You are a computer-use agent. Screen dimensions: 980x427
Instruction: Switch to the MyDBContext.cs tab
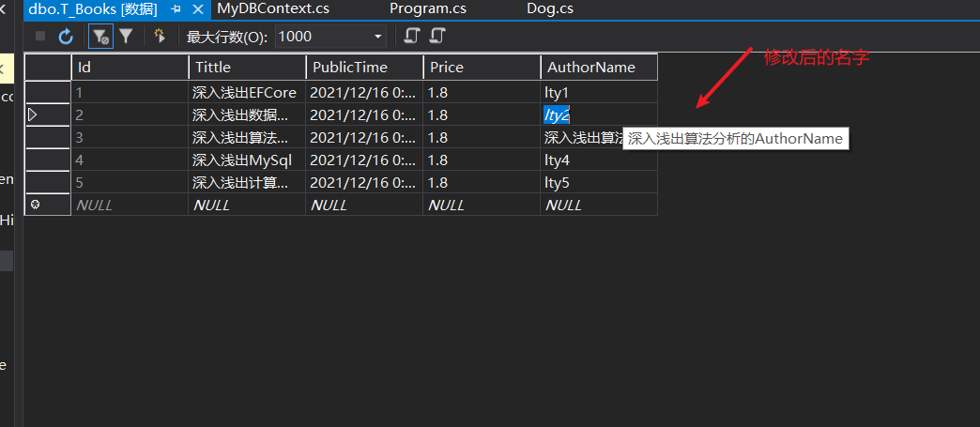pyautogui.click(x=273, y=9)
